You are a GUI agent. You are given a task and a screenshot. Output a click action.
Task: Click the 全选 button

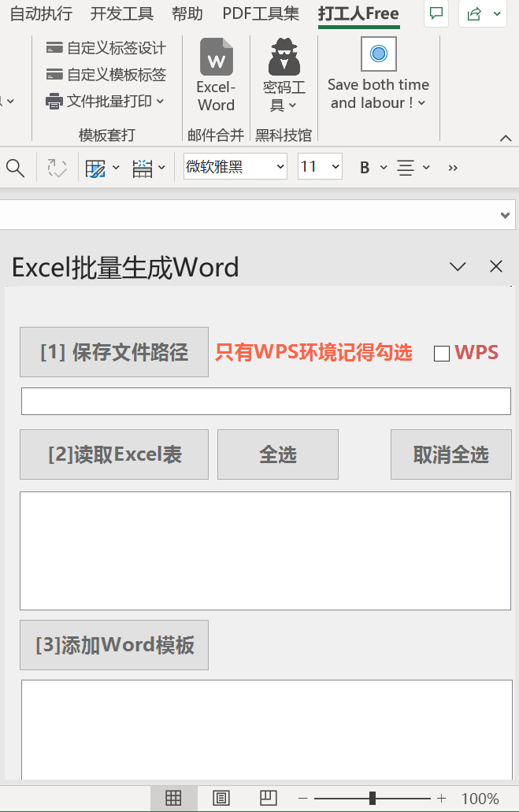pyautogui.click(x=278, y=454)
